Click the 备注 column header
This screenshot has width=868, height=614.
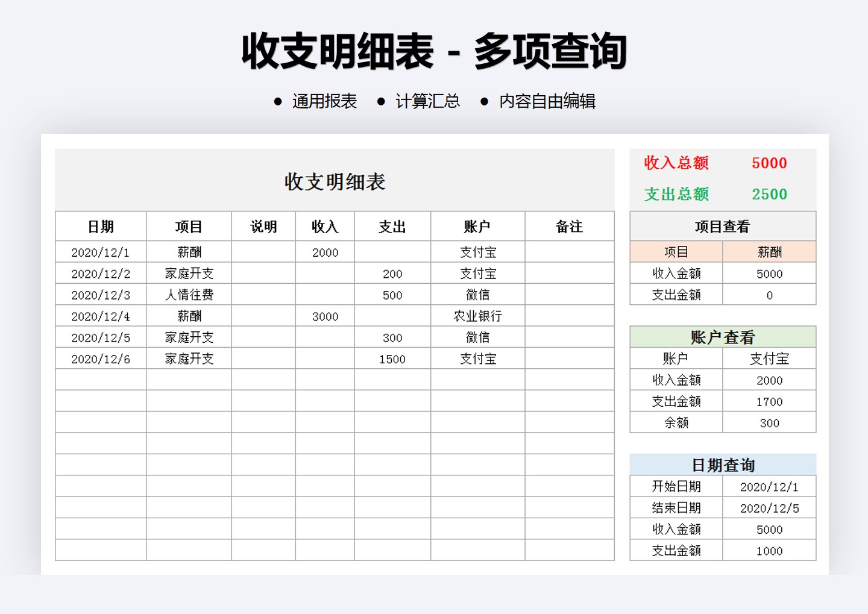click(569, 226)
